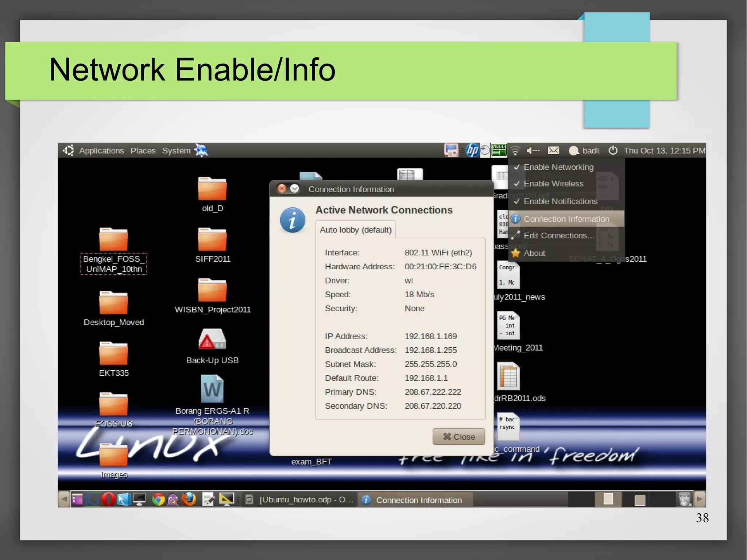
Task: Click the Show Desktop icon in bottom panel
Action: click(x=77, y=499)
